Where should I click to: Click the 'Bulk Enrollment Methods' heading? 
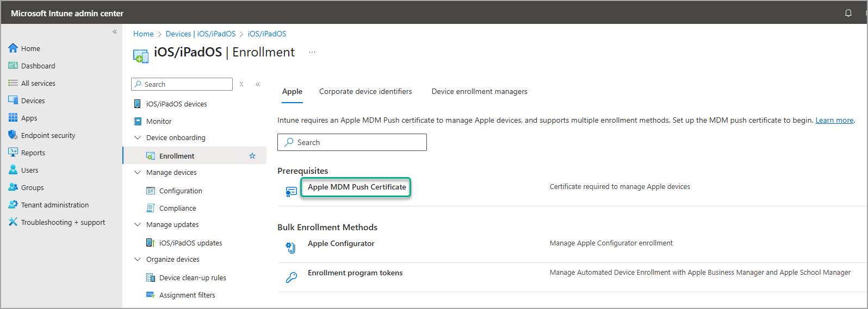pyautogui.click(x=327, y=227)
